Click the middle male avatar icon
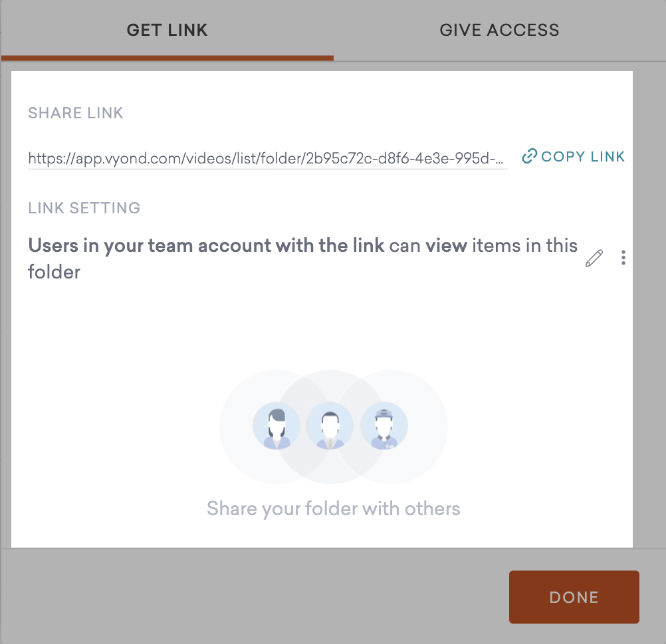The width and height of the screenshot is (666, 644). click(x=330, y=426)
